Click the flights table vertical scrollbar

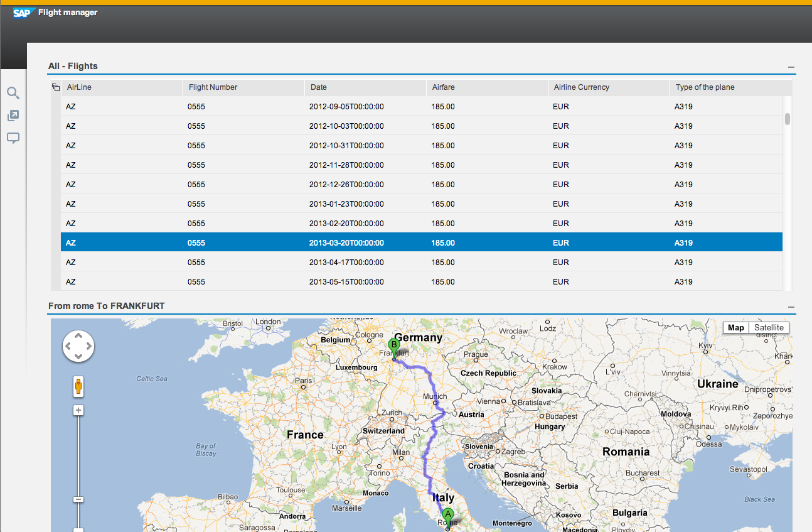coord(788,119)
